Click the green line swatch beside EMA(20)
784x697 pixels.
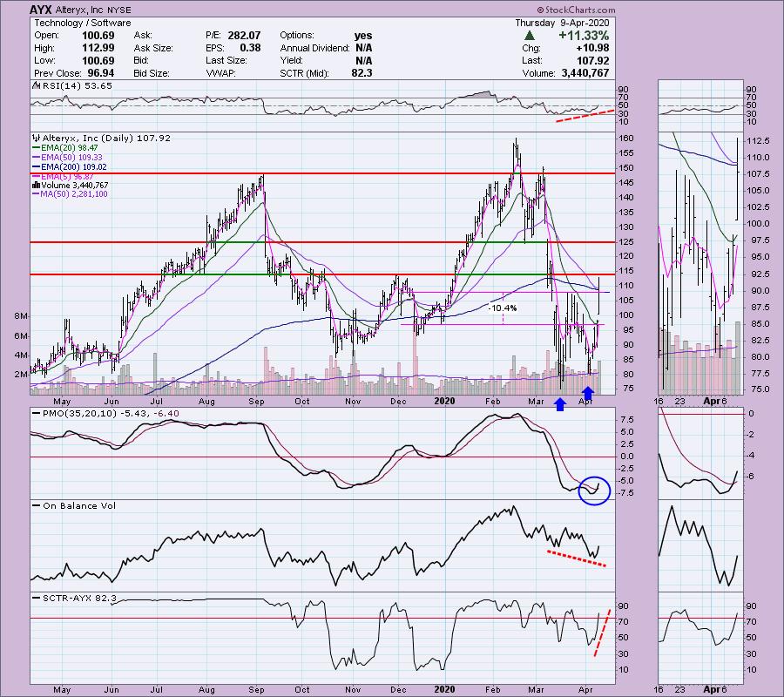click(36, 148)
